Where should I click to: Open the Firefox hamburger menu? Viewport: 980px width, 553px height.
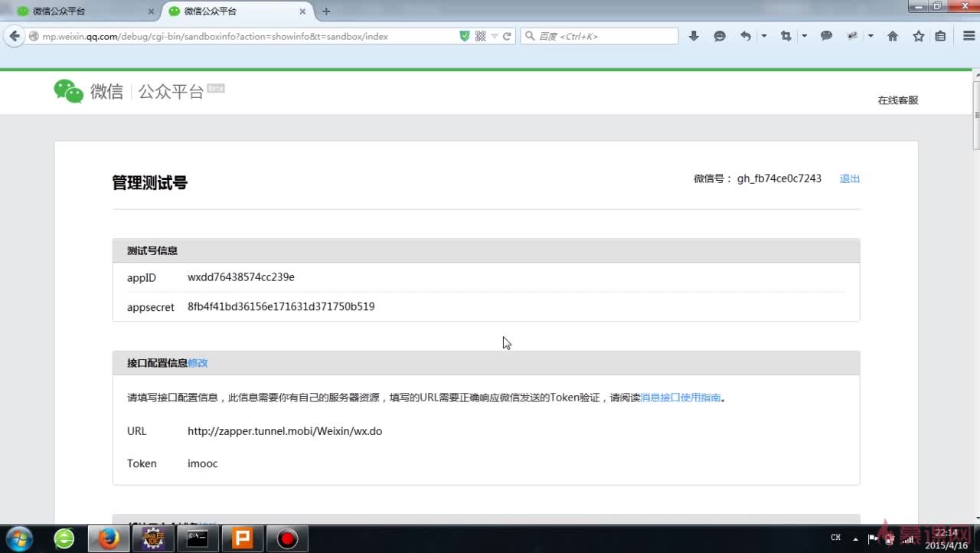(969, 36)
